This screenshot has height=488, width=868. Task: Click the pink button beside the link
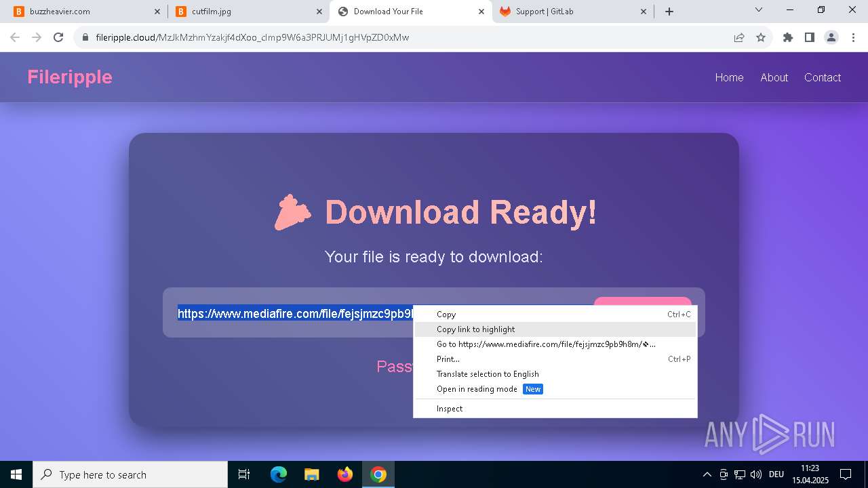point(642,301)
